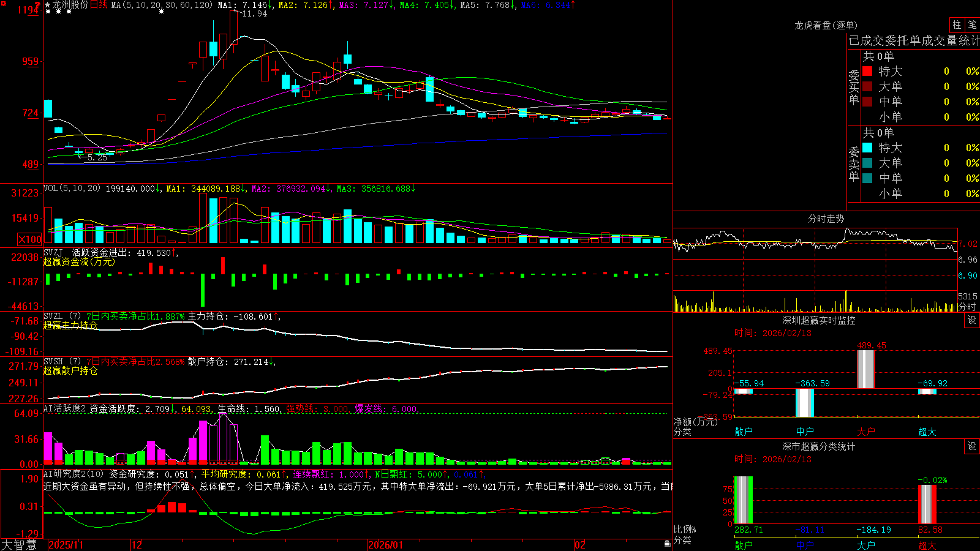980x551 pixels.
Task: Click the 活跃资金进出: 419.530 value
Action: tap(124, 252)
